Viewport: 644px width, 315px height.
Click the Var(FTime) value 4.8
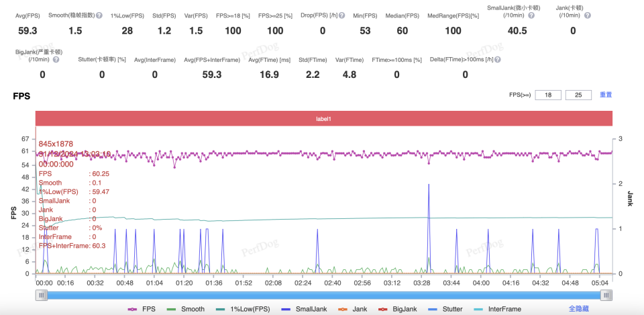click(x=350, y=75)
